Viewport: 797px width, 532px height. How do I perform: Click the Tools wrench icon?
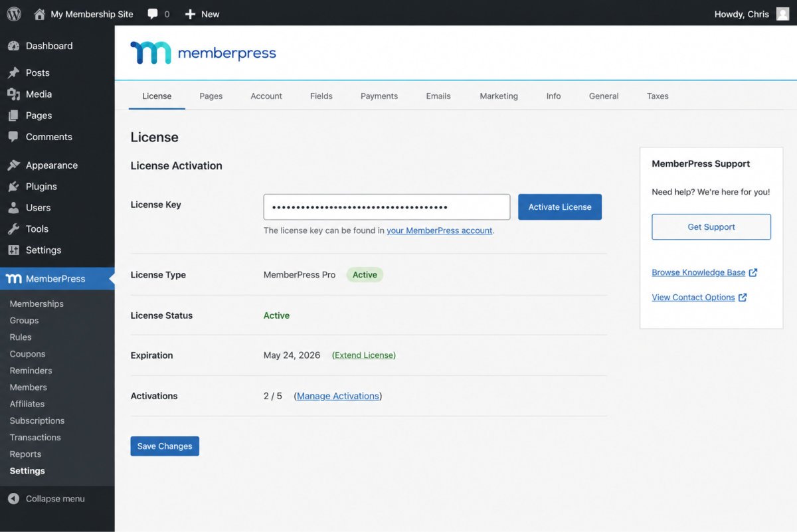pyautogui.click(x=13, y=229)
